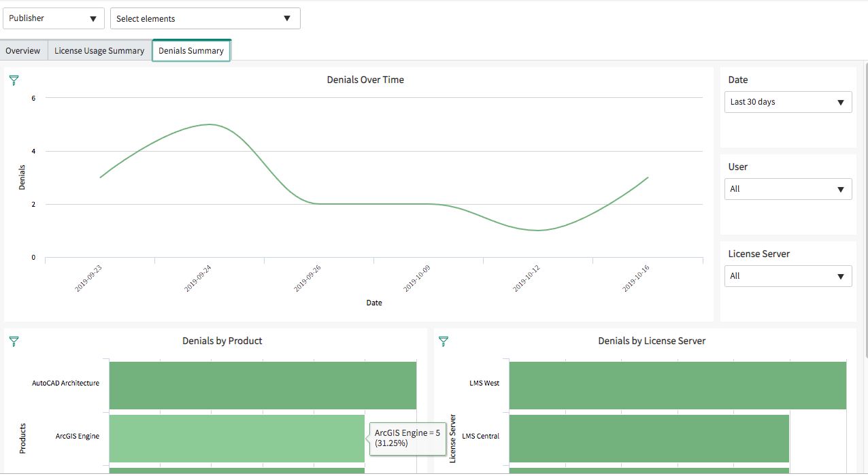
Task: Click the LMS West bar
Action: pyautogui.click(x=678, y=385)
